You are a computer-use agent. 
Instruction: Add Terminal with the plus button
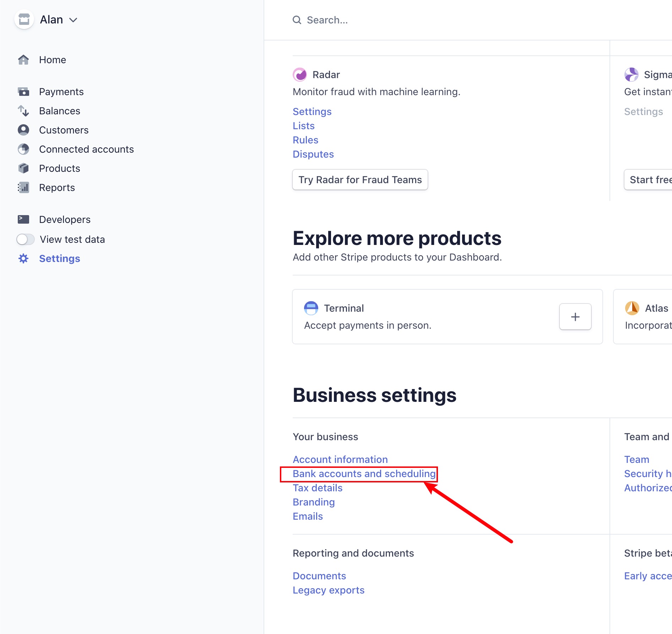[575, 317]
